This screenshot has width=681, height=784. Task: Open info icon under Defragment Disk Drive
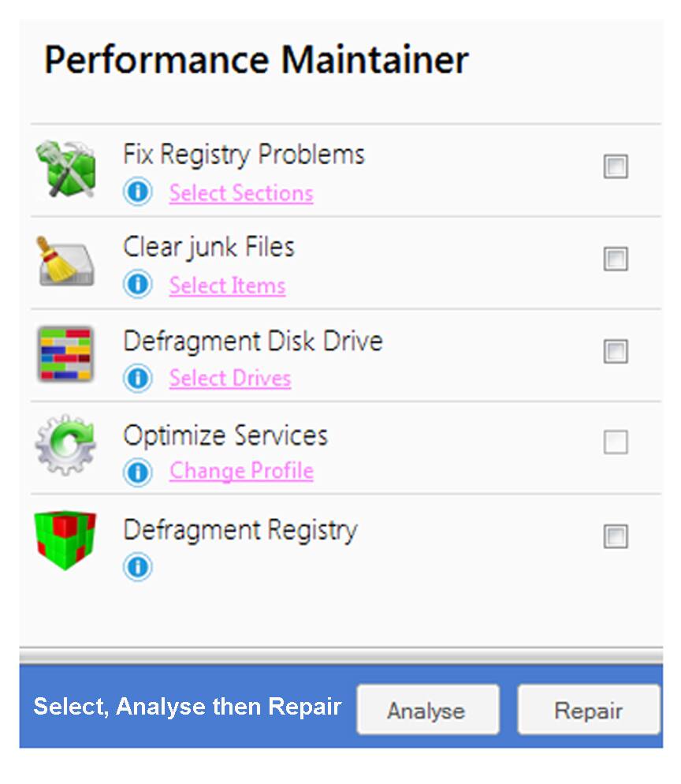click(138, 378)
